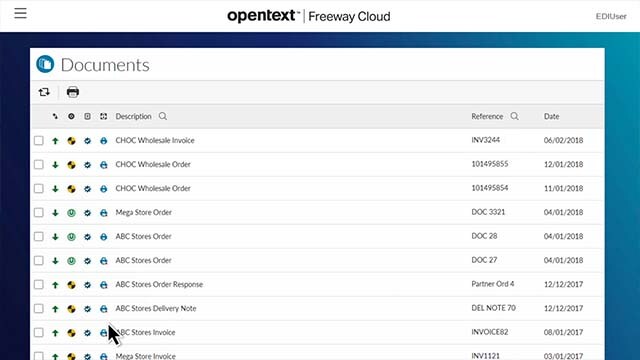
Task: Open CHOC Wholesale Invoice document
Action: point(155,140)
